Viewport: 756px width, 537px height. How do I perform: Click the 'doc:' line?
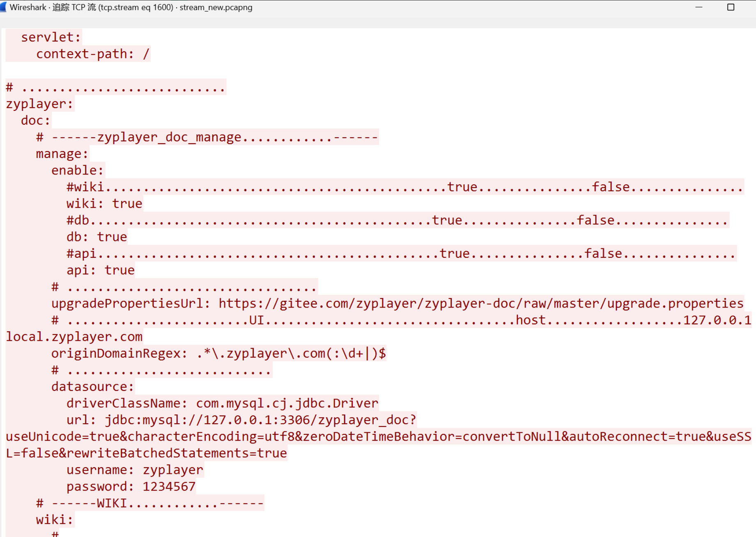coord(36,120)
